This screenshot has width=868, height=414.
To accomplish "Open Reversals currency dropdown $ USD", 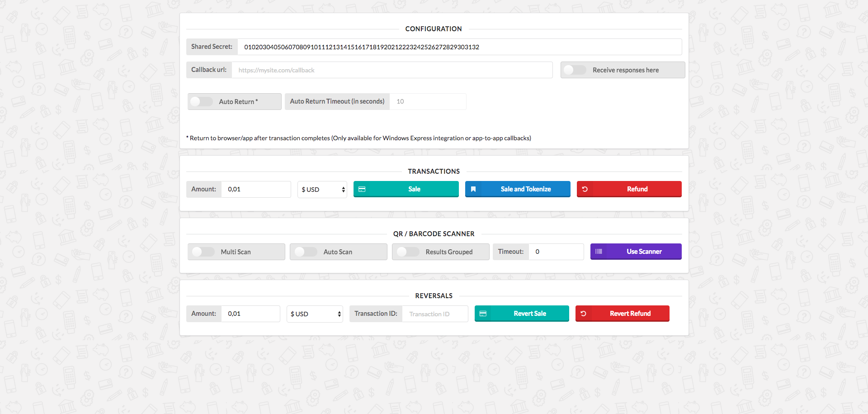I will point(315,314).
